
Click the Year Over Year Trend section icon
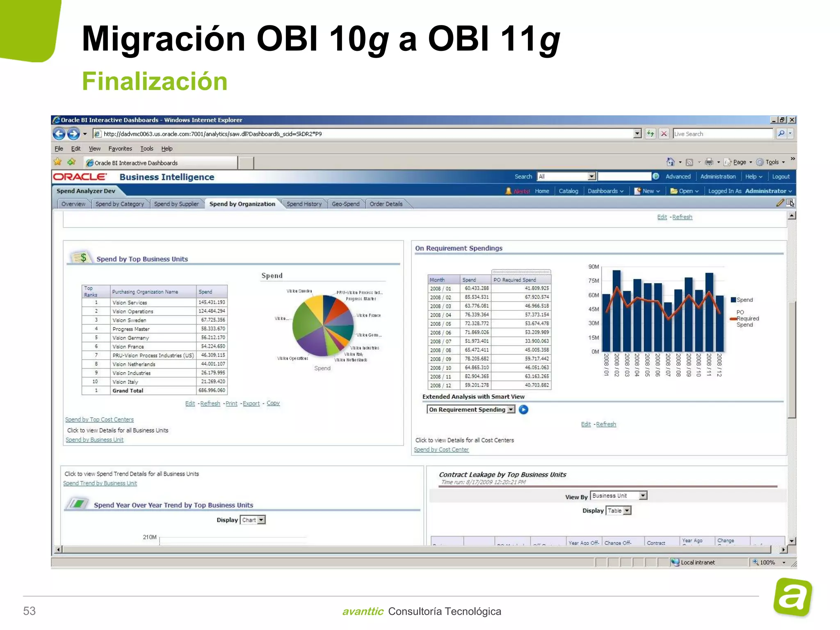tap(78, 503)
